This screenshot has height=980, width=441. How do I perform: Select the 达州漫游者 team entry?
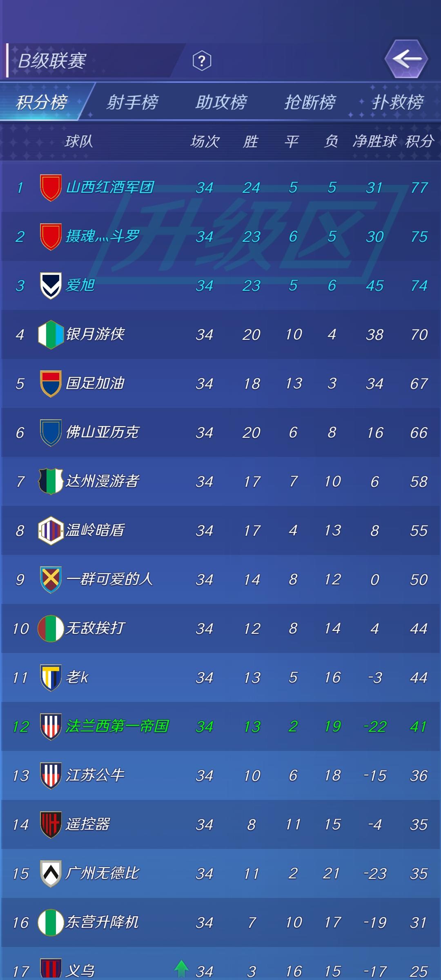tap(220, 481)
